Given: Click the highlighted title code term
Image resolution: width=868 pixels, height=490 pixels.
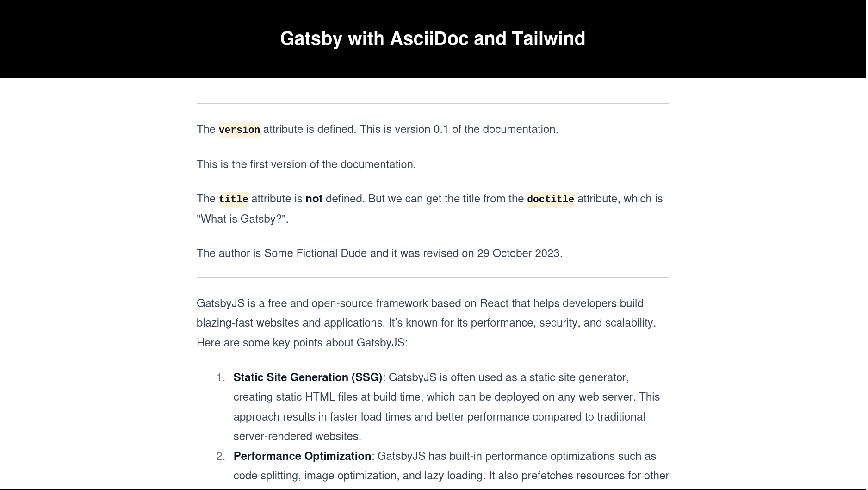Looking at the screenshot, I should pos(233,199).
